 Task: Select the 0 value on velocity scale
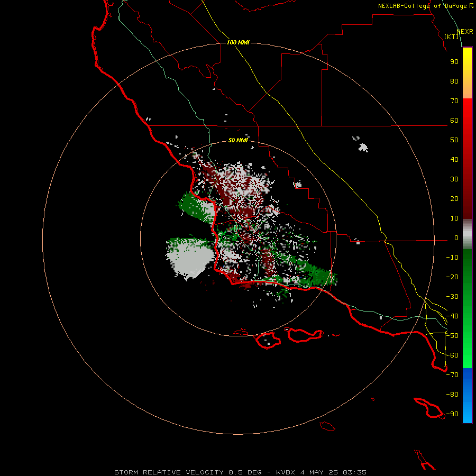tap(456, 238)
